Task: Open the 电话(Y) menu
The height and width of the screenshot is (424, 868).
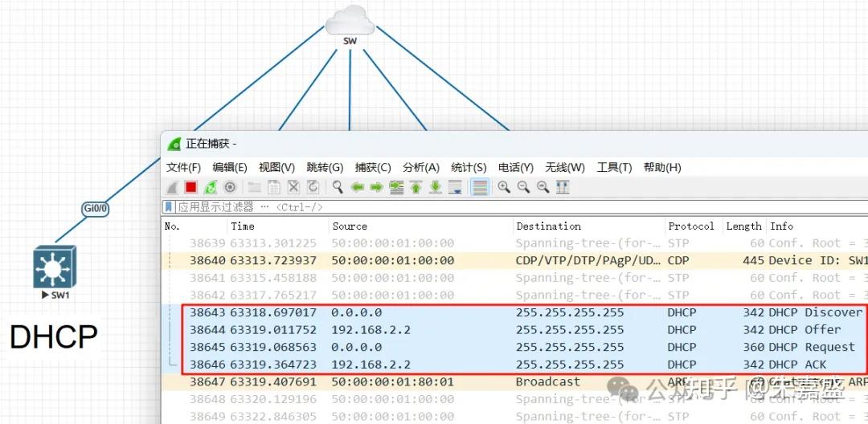Action: pyautogui.click(x=516, y=168)
